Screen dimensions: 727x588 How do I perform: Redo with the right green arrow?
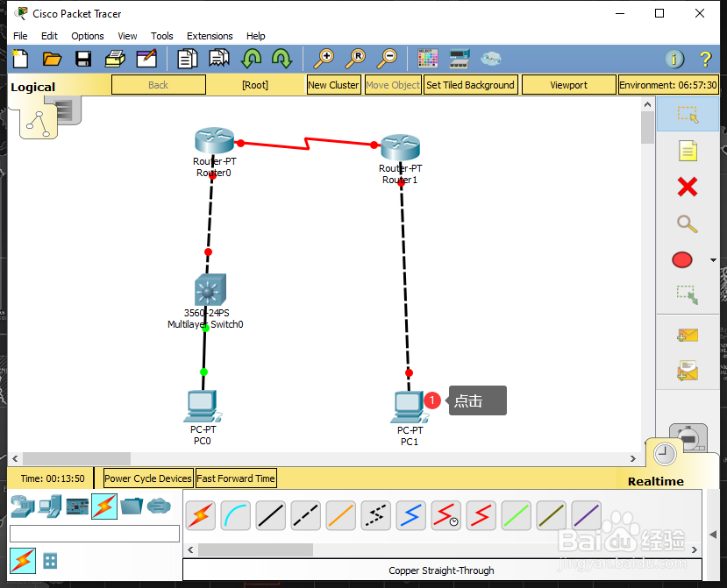coord(282,59)
